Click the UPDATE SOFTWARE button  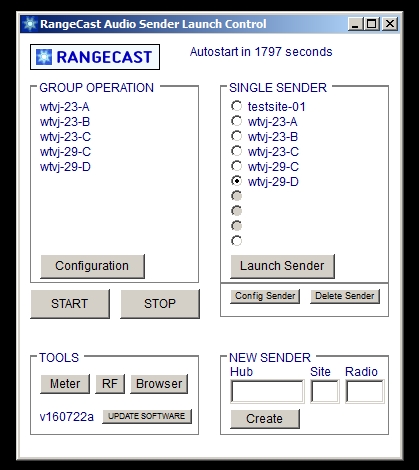click(x=147, y=416)
